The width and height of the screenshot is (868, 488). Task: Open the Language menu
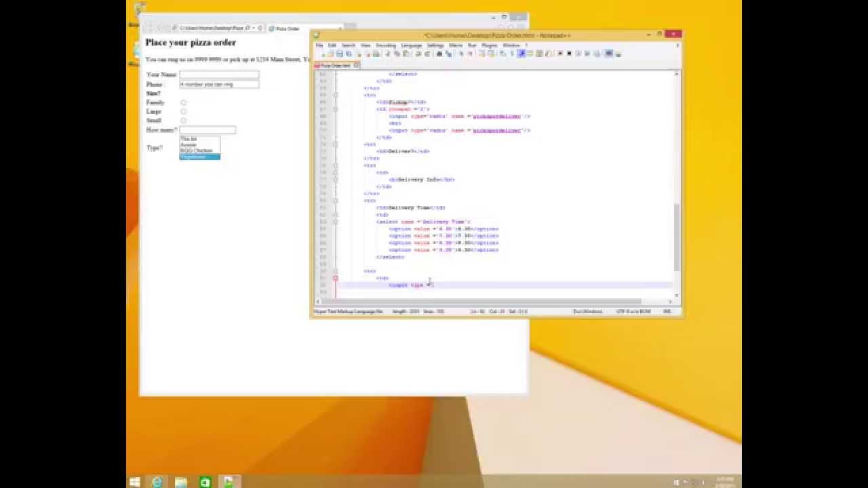412,45
